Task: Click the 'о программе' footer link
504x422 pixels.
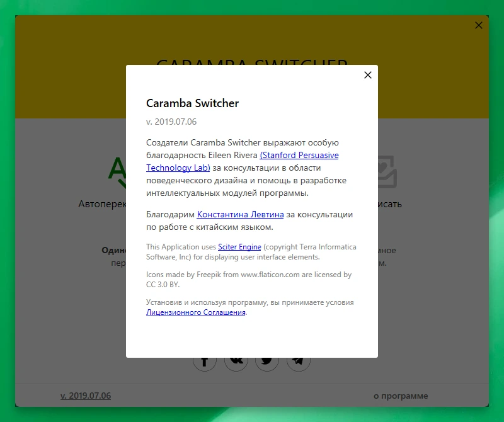Action: coord(401,396)
